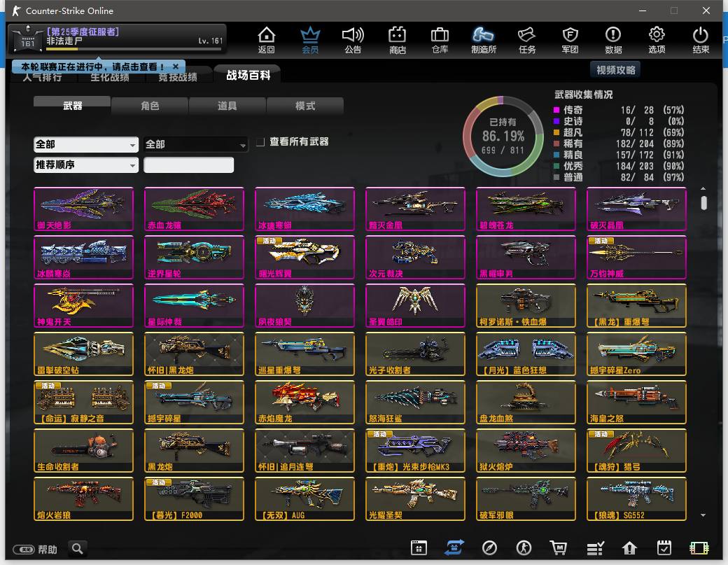Switch to the 道具 tab

(227, 106)
